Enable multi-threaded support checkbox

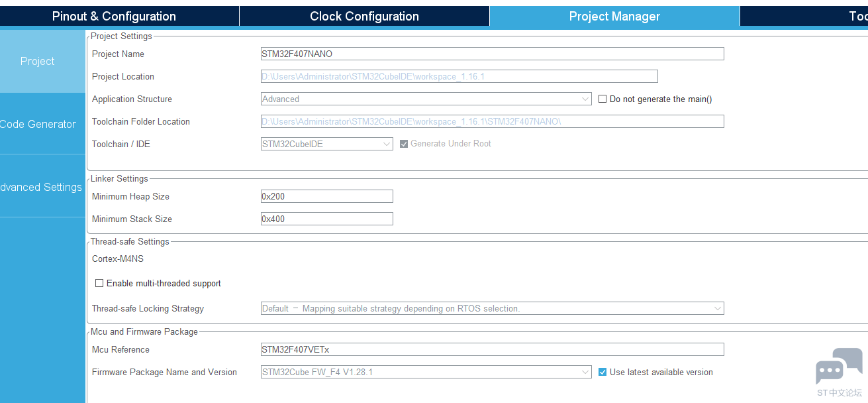tap(99, 283)
